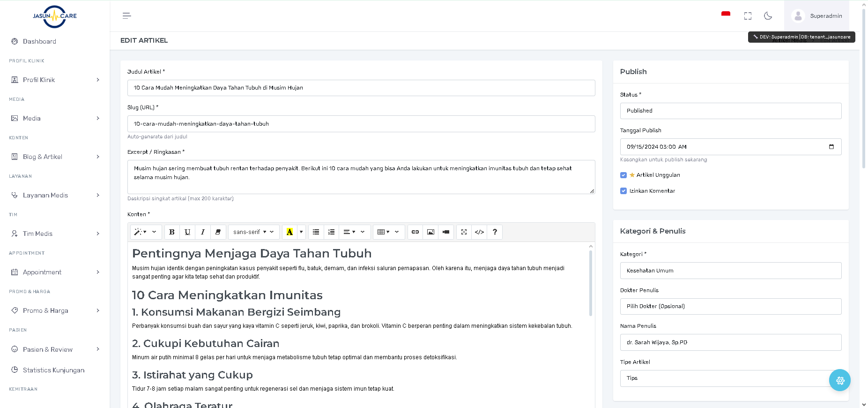Open Dashboard from the sidebar
The width and height of the screenshot is (868, 408).
pos(39,42)
